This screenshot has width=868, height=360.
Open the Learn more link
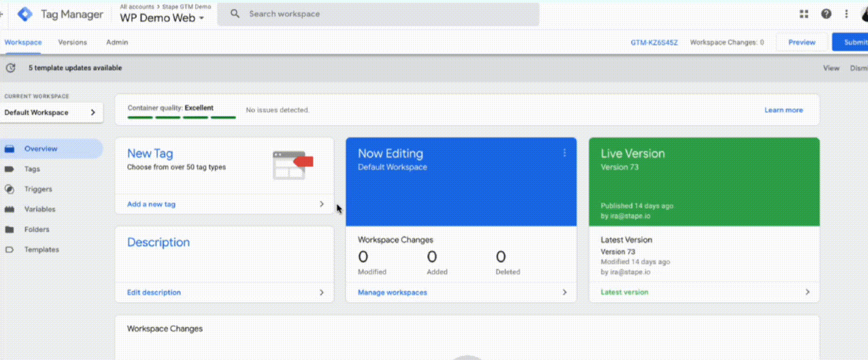pos(783,110)
